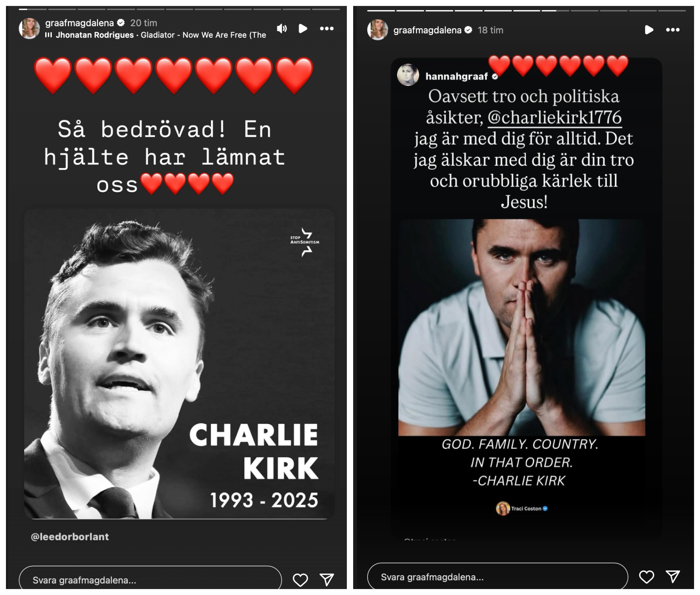Share the right story via paper plane icon

pos(673,577)
